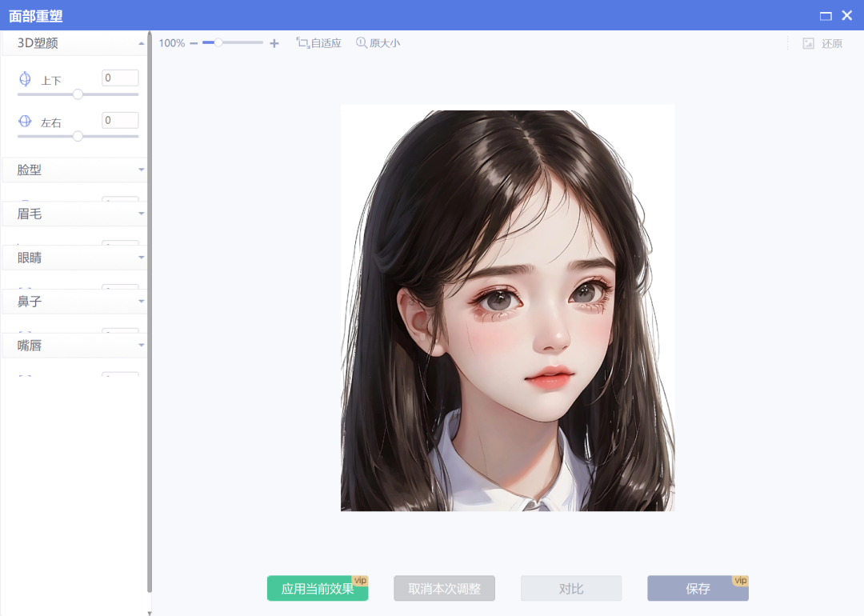The image size is (864, 616).
Task: Expand the 眉毛 eyebrow section
Action: 74,214
